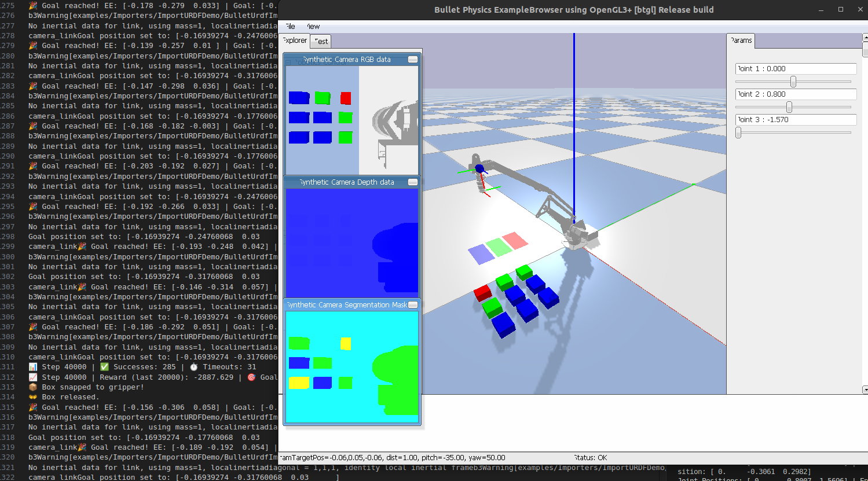Click the green target pad on the floor
This screenshot has height=481, width=868.
click(499, 247)
